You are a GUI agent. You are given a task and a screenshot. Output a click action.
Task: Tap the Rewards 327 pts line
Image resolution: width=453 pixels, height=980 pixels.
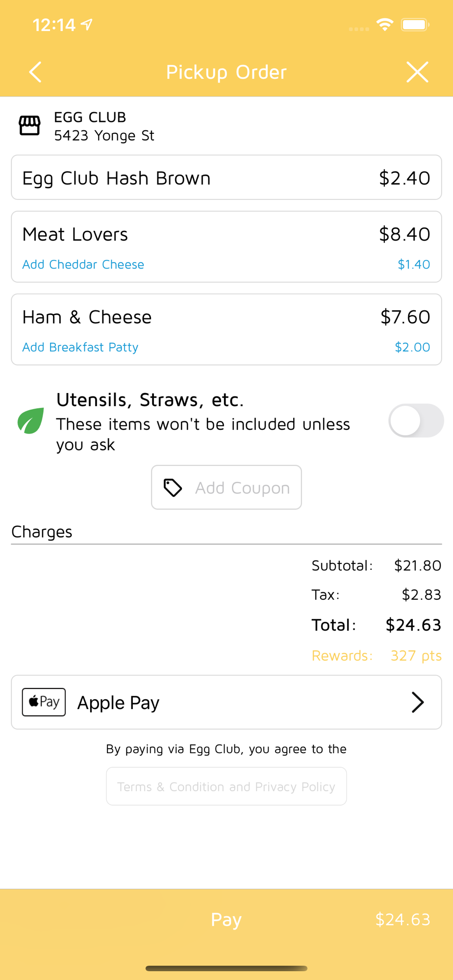tap(377, 656)
